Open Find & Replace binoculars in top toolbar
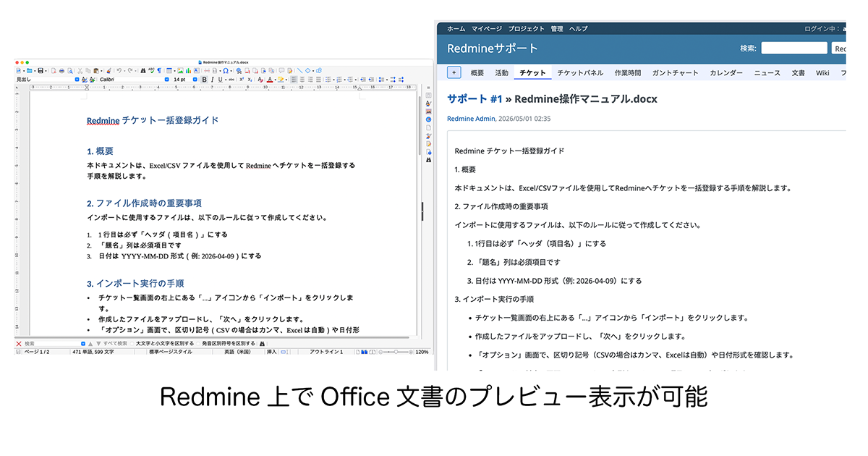Image resolution: width=868 pixels, height=456 pixels. tap(143, 71)
